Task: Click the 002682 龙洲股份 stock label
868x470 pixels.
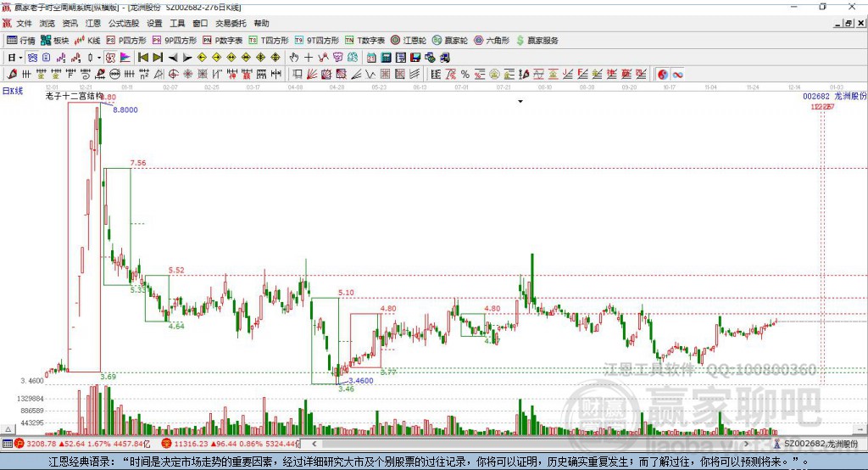Action: [834, 96]
